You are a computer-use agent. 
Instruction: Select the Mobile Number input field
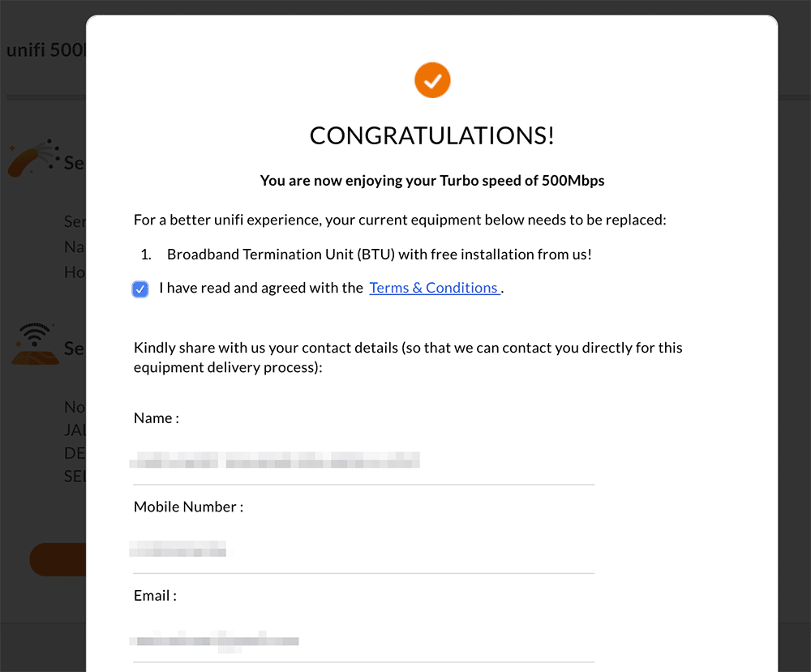pos(363,549)
